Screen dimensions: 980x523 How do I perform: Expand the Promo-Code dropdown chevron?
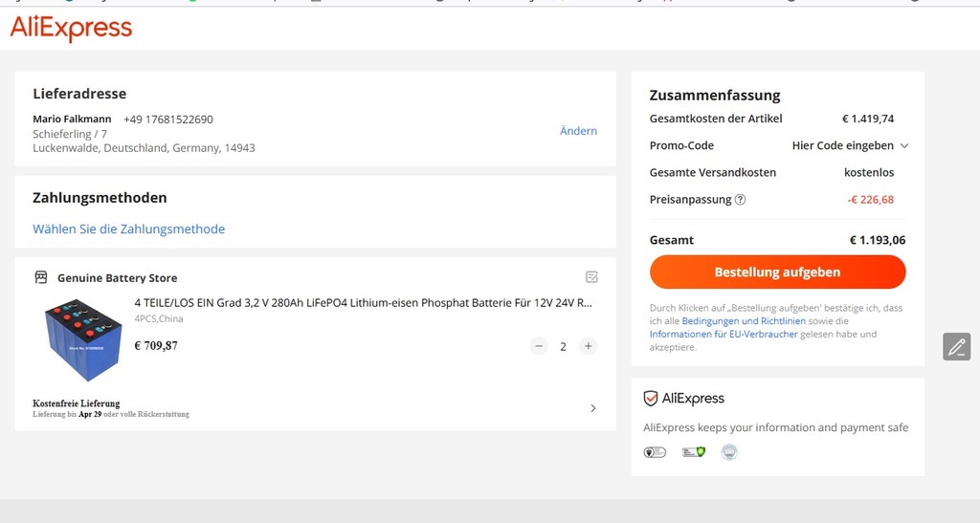pyautogui.click(x=903, y=146)
